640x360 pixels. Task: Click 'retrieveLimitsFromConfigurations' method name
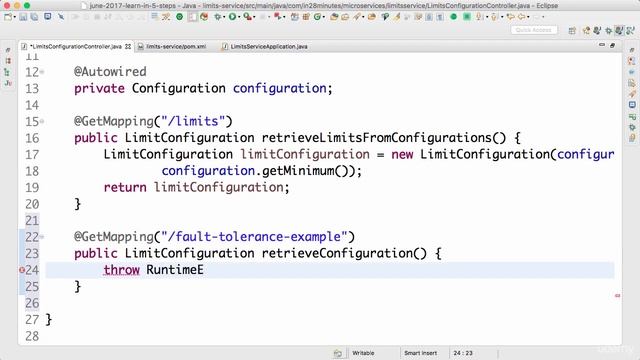[376, 138]
